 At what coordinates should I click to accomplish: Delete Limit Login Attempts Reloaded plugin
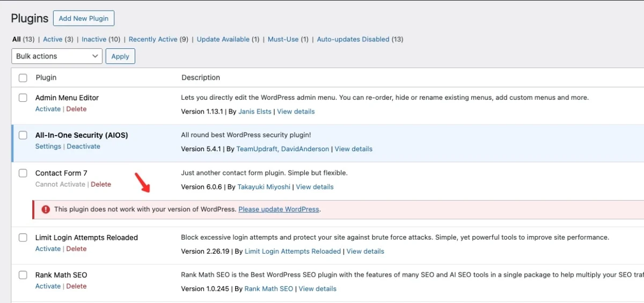coord(76,248)
